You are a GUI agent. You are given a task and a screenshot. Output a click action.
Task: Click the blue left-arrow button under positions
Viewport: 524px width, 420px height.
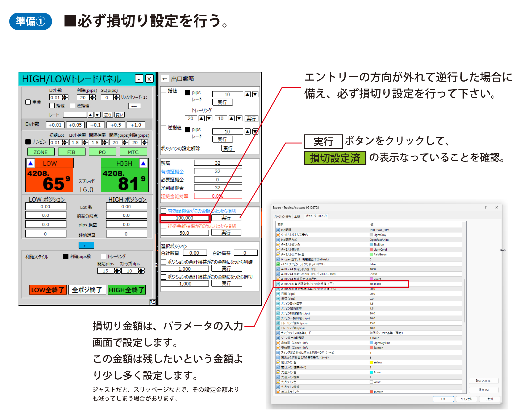(86, 246)
